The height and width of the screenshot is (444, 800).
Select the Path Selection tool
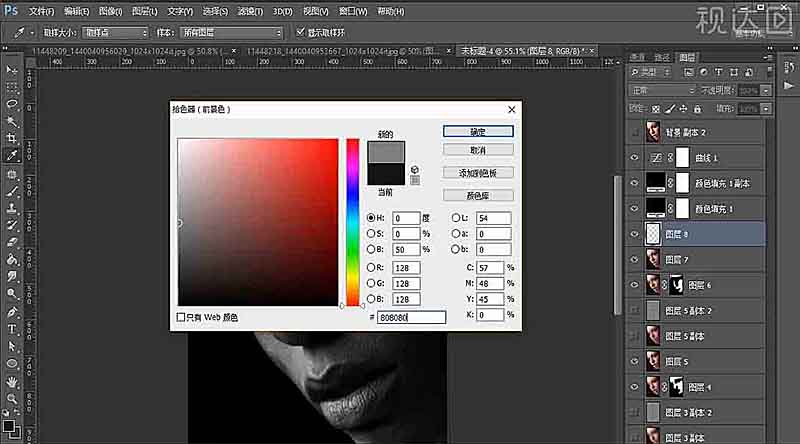tap(12, 347)
